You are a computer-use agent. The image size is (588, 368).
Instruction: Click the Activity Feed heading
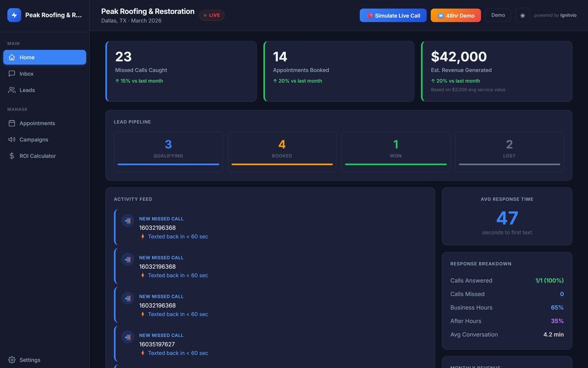click(133, 199)
